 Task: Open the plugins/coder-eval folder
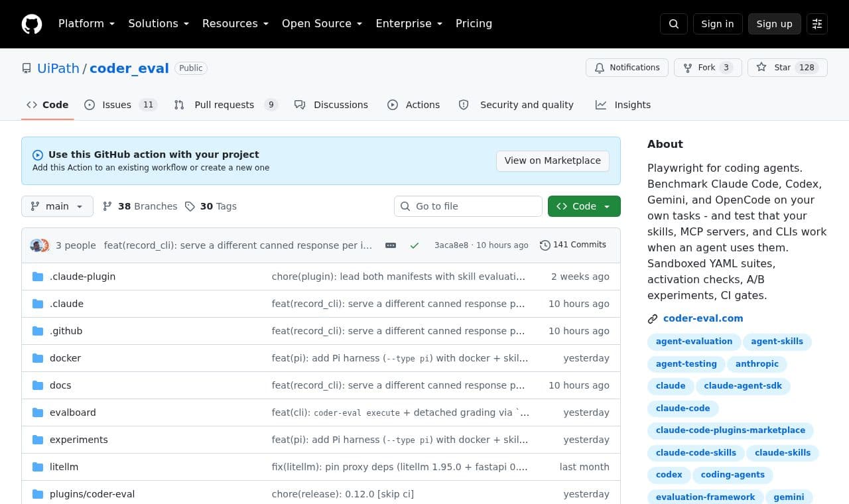(x=92, y=494)
